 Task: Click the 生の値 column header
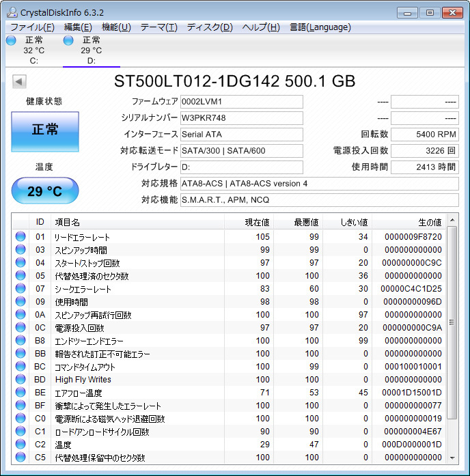click(409, 222)
